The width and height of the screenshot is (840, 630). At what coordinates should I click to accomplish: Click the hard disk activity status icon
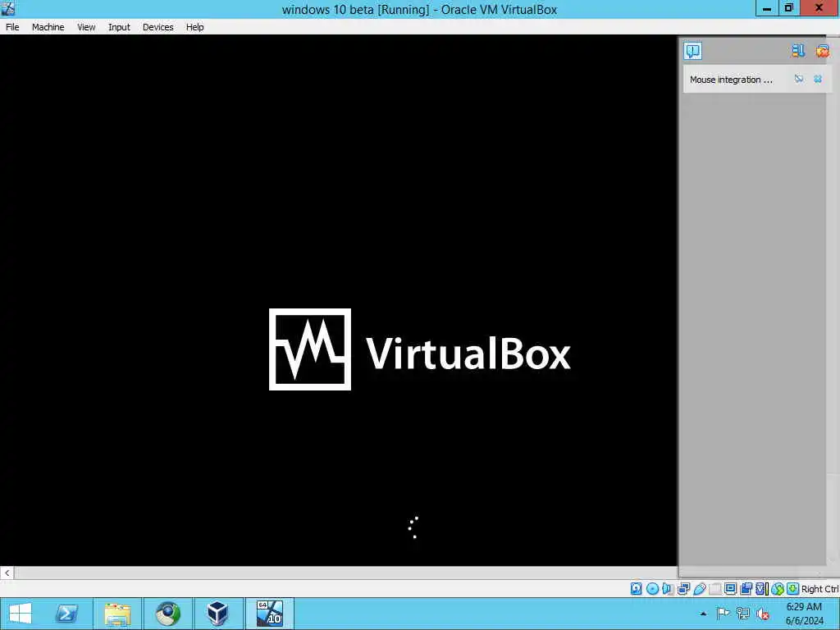(x=636, y=589)
